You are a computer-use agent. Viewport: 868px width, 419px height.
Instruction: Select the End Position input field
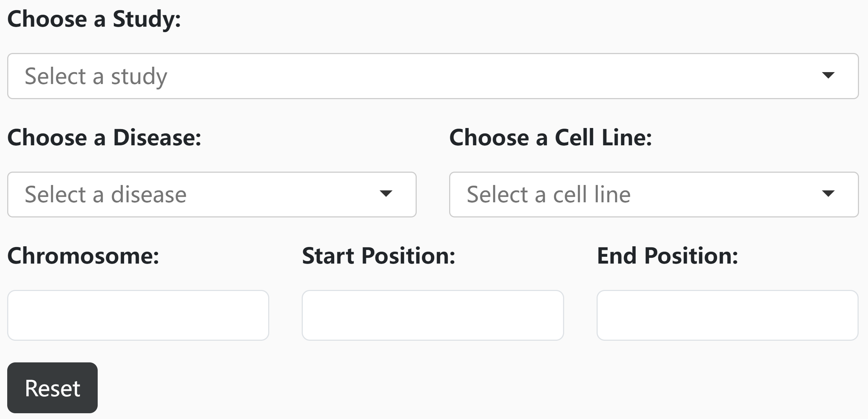(x=727, y=315)
